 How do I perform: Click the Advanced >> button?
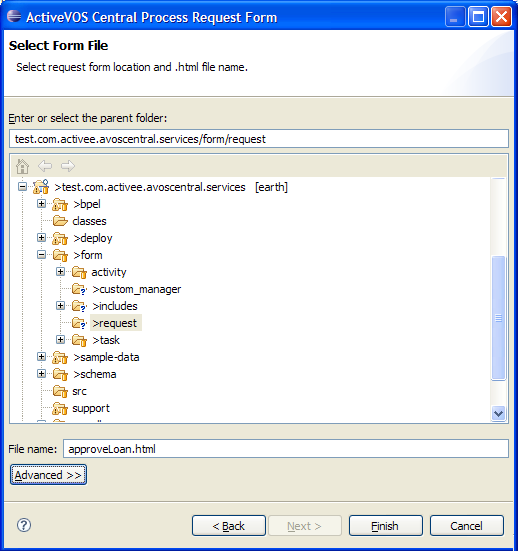[48, 475]
